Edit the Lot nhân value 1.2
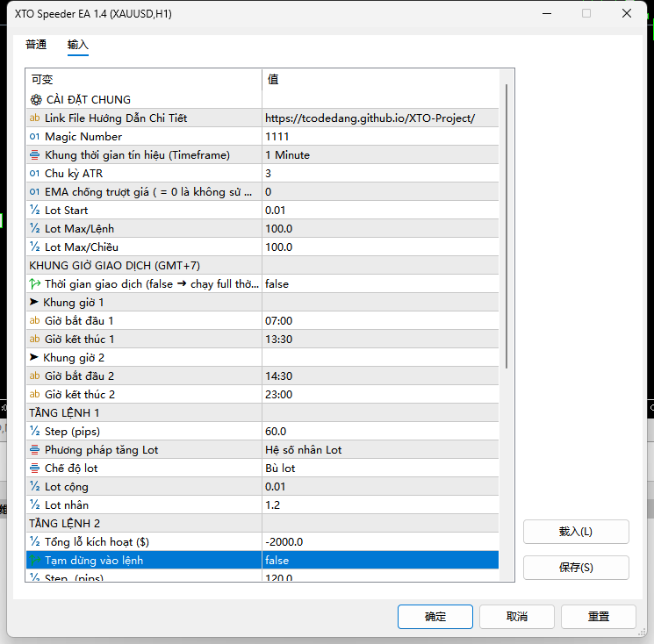 [380, 504]
